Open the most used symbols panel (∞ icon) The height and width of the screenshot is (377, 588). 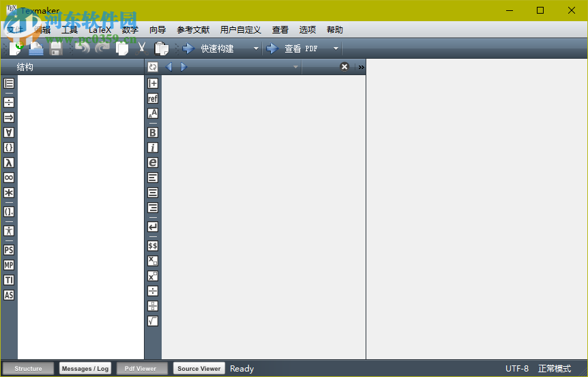(9, 178)
